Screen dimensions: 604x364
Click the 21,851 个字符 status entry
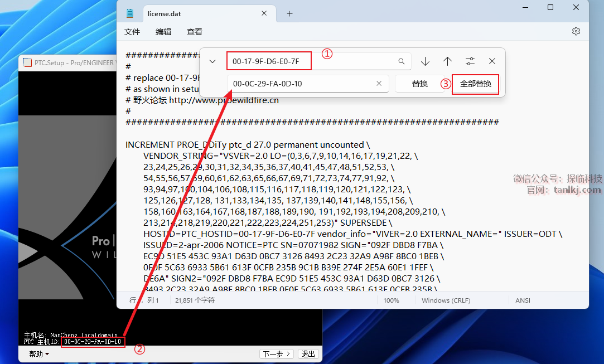point(195,300)
